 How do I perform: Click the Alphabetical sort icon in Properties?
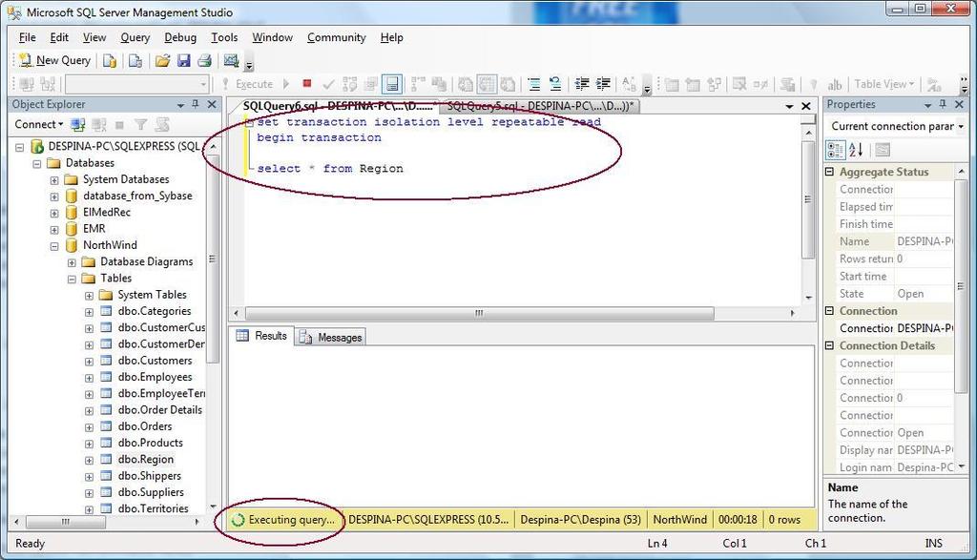tap(856, 150)
